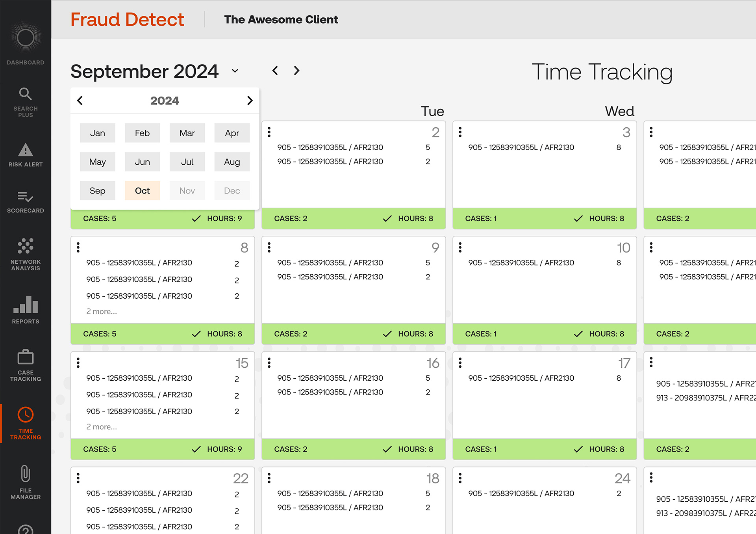Open Case Tracking briefcase icon

coord(26,357)
